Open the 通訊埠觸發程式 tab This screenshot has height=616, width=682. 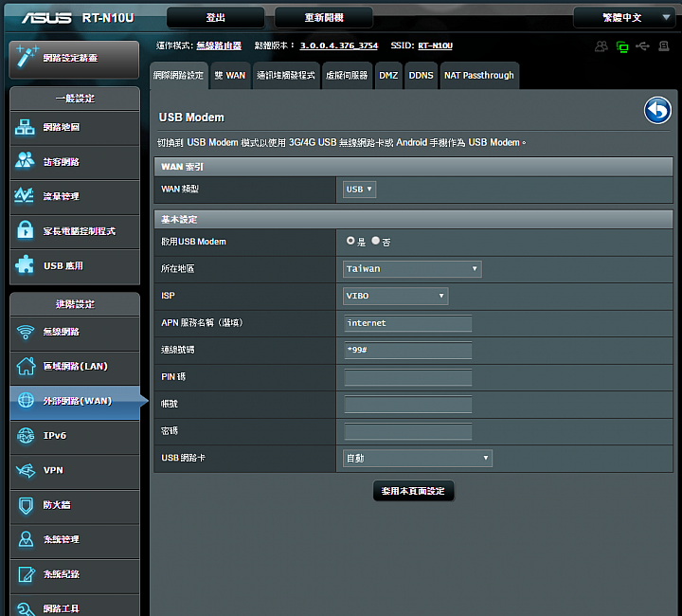(x=286, y=75)
